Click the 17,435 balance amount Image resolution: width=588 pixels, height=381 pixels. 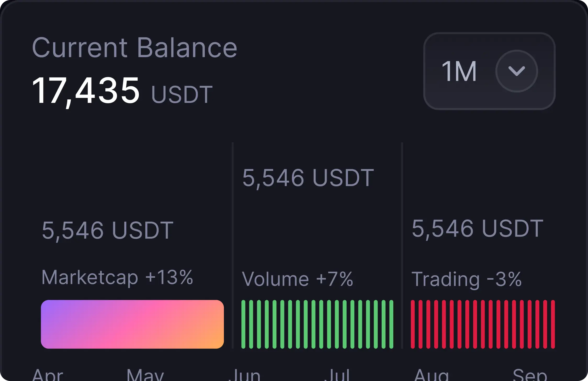click(86, 91)
